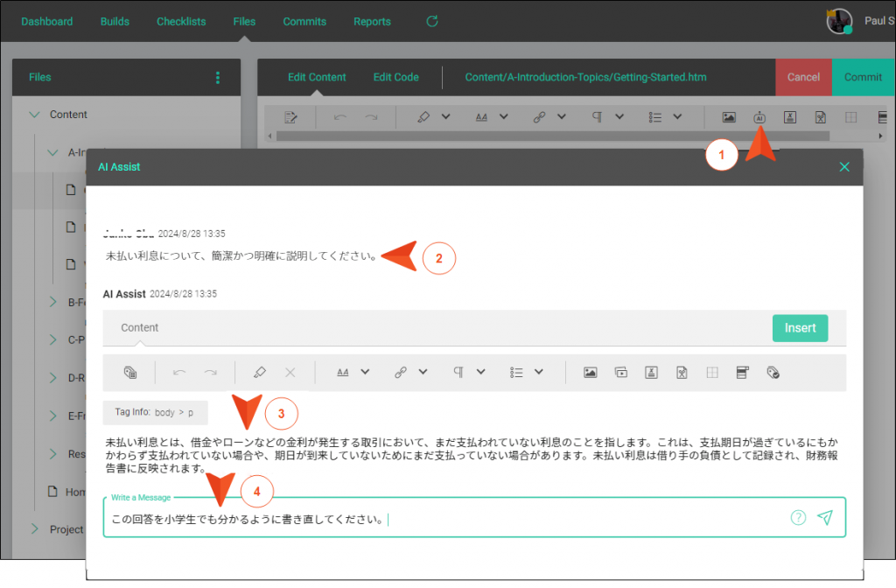Expand the D-R folder chevron in Files tree
The image size is (896, 588).
pyautogui.click(x=52, y=378)
